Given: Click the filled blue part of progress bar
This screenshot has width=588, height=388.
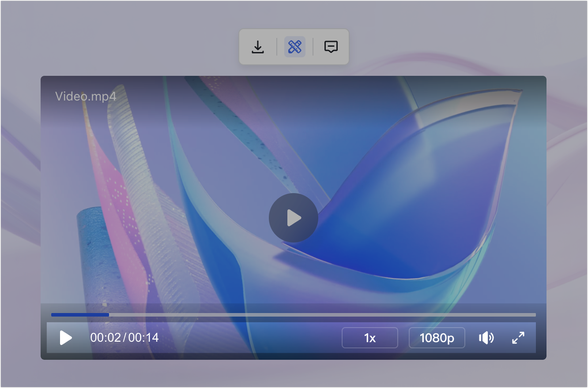Looking at the screenshot, I should pos(80,315).
